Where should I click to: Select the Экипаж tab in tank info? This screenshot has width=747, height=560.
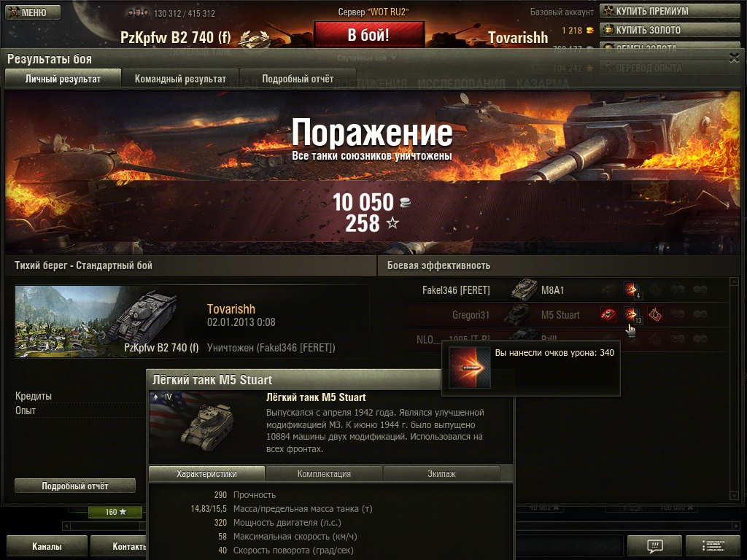(x=441, y=474)
